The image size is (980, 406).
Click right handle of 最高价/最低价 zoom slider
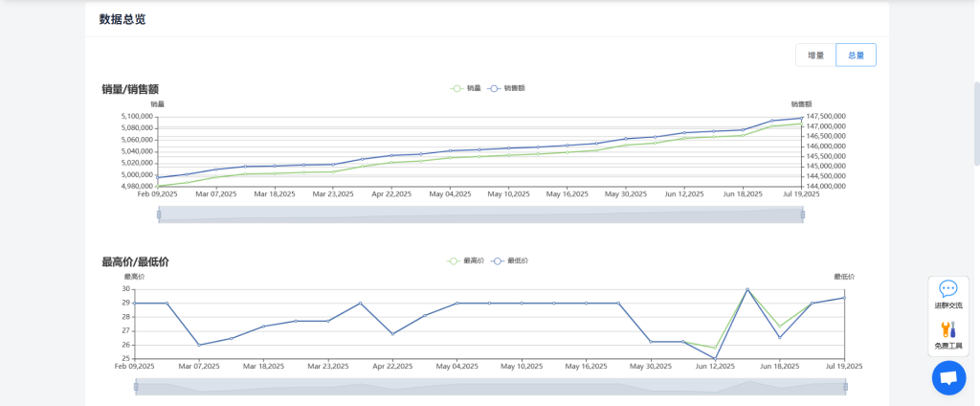click(x=846, y=387)
